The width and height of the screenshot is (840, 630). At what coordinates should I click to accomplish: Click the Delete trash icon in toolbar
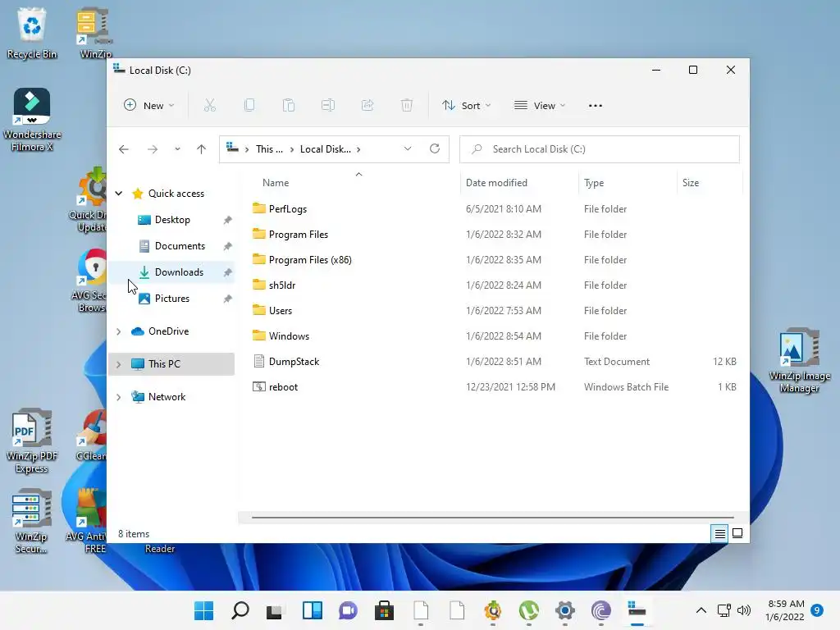coord(407,106)
